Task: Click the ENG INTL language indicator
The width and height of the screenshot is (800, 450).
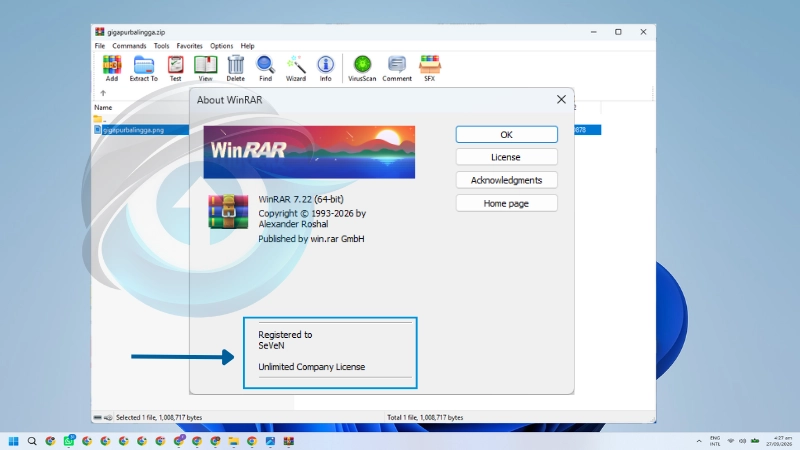Action: [x=715, y=441]
